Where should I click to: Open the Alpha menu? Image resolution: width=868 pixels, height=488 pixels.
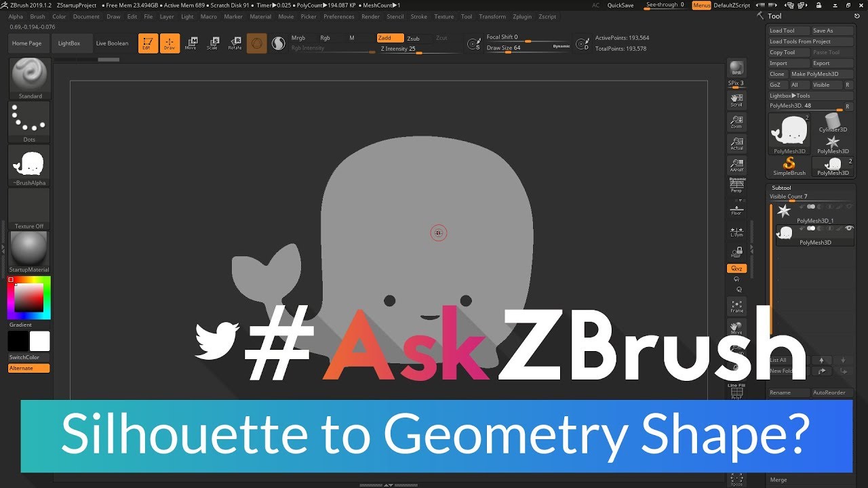[x=16, y=16]
